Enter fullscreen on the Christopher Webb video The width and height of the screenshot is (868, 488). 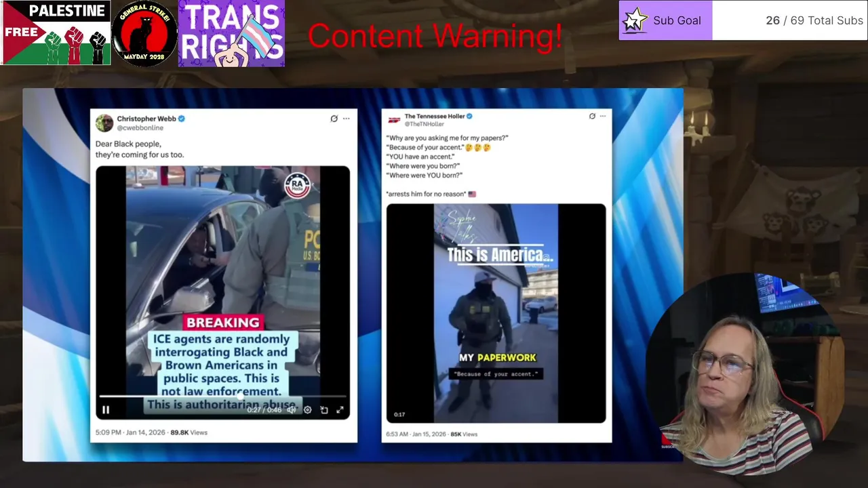(x=340, y=409)
